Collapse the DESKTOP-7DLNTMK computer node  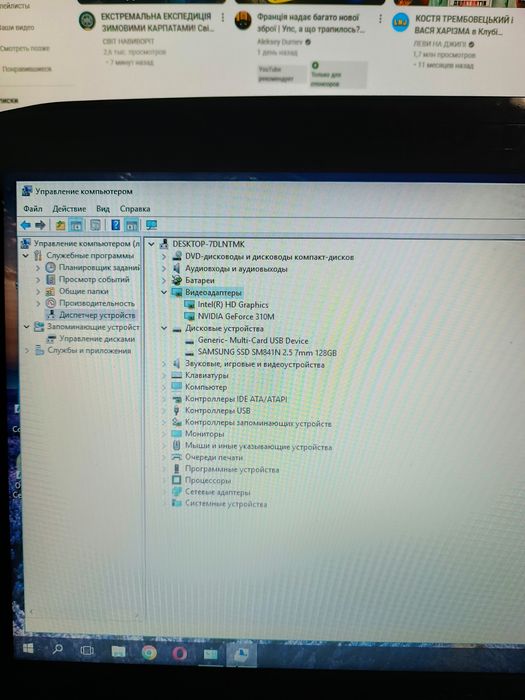pyautogui.click(x=152, y=244)
